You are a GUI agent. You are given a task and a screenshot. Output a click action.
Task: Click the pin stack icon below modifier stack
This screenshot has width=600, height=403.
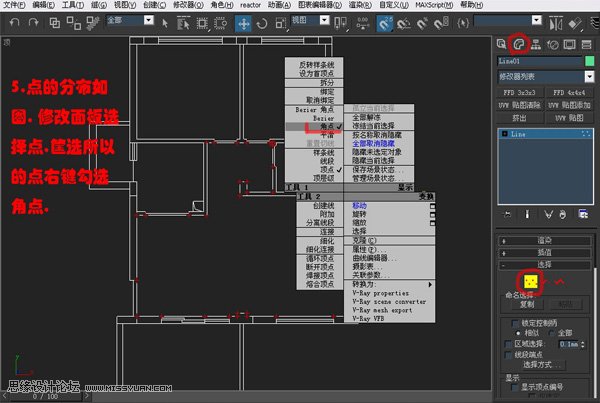coord(505,213)
